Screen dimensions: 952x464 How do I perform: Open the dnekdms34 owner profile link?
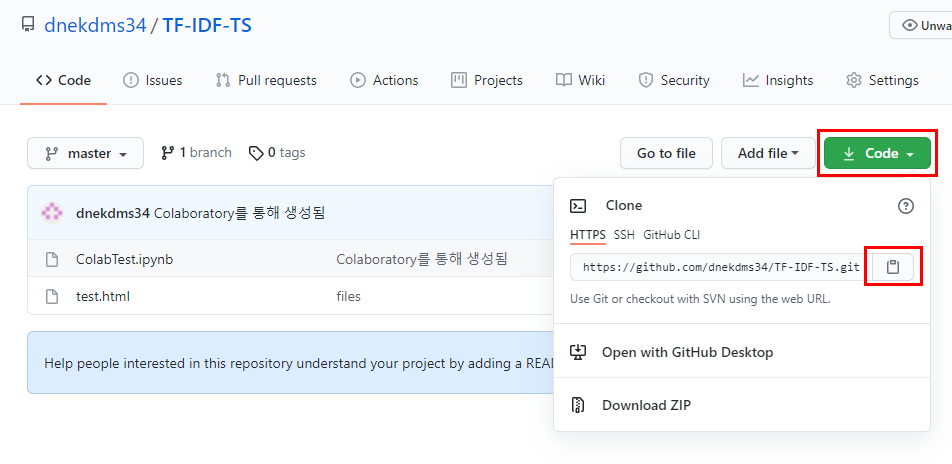[95, 26]
